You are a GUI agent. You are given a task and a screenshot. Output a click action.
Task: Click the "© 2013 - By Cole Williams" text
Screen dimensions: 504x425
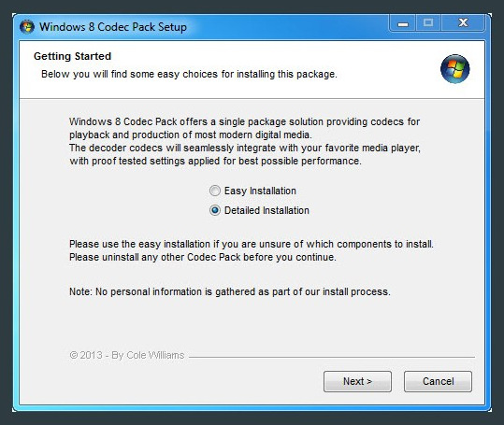pos(127,355)
